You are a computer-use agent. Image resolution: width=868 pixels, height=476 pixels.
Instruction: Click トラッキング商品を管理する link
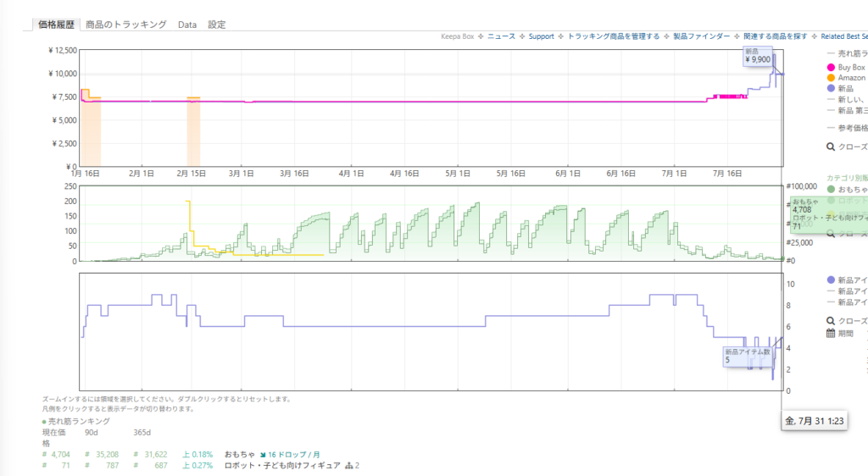614,36
